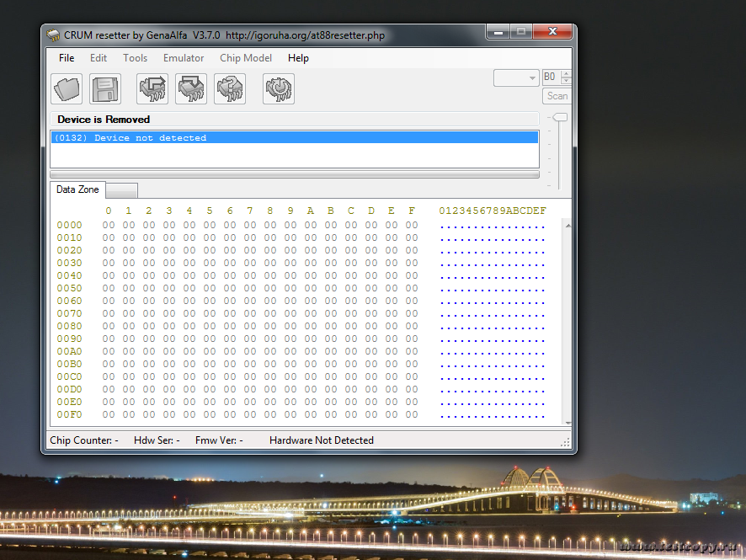Viewport: 746px width, 560px height.
Task: Click the ASCII dots of row 0080
Action: click(493, 328)
